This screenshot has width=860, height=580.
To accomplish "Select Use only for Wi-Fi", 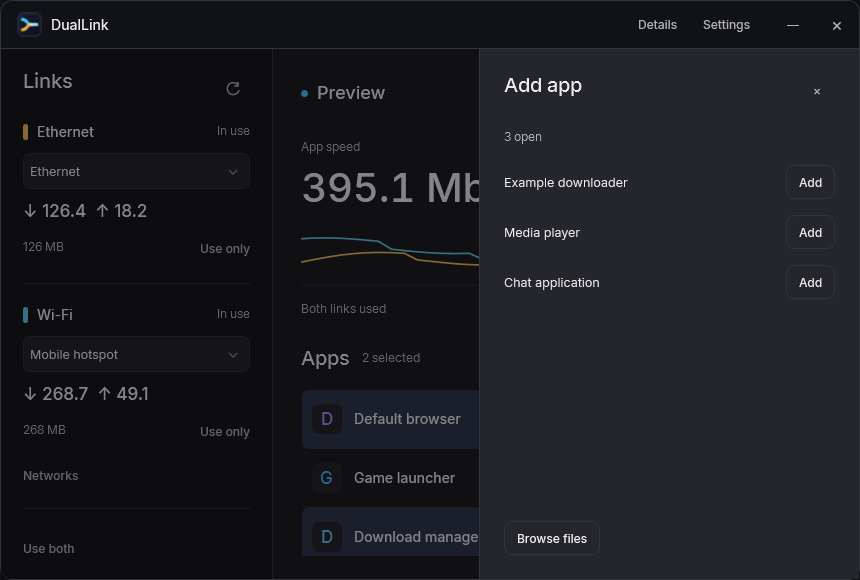I will [225, 432].
